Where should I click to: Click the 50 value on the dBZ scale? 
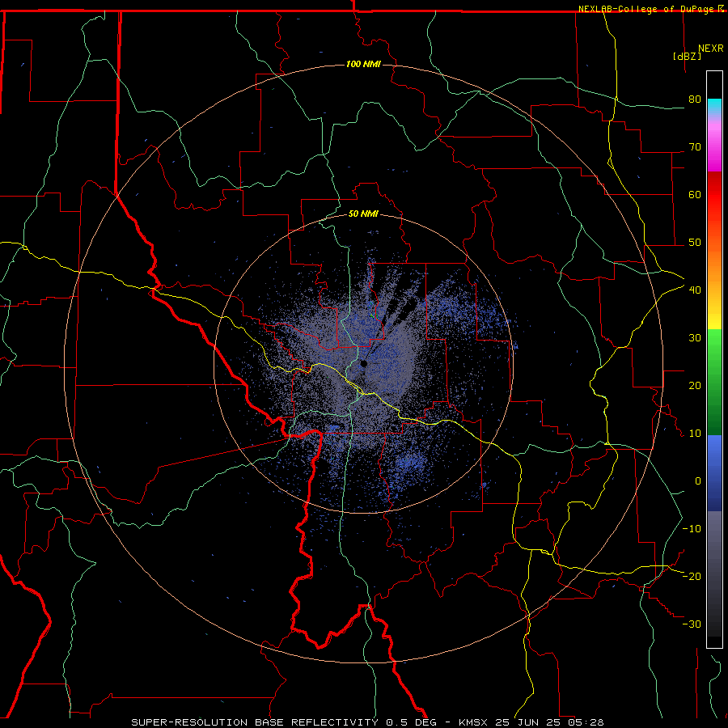(x=695, y=243)
